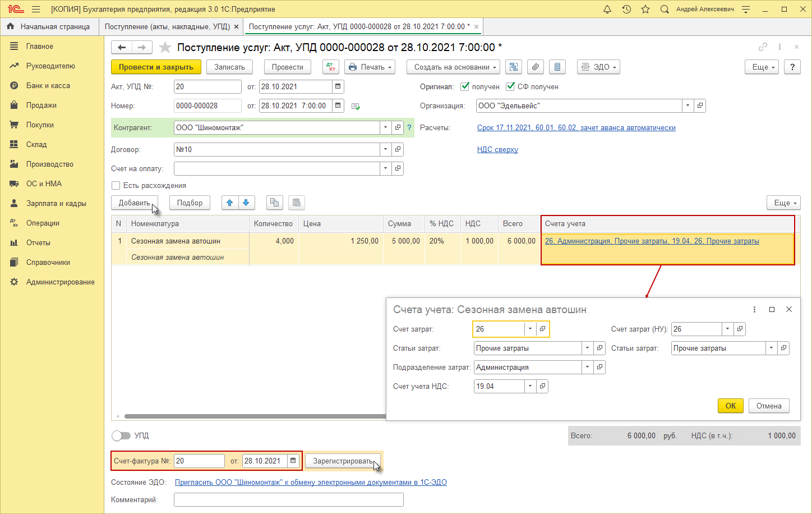Screen dimensions: 812x514
Task: Toggle СФ получен checkbox
Action: click(510, 86)
